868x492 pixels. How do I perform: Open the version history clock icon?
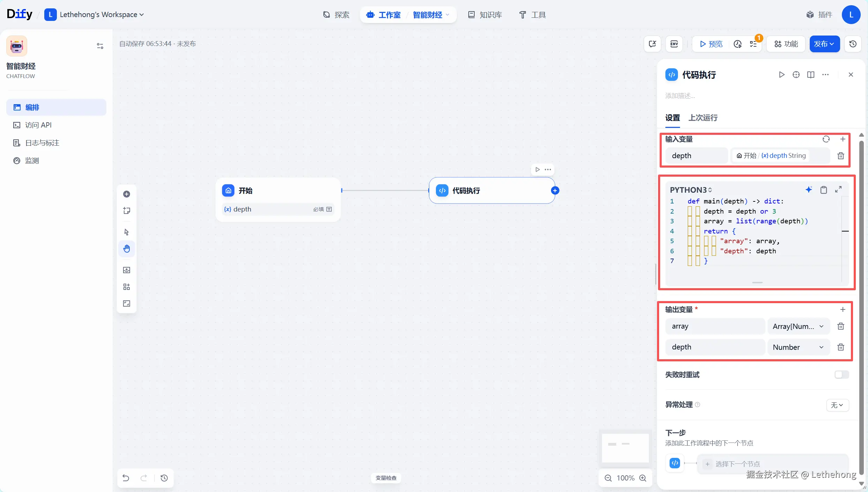pos(853,44)
